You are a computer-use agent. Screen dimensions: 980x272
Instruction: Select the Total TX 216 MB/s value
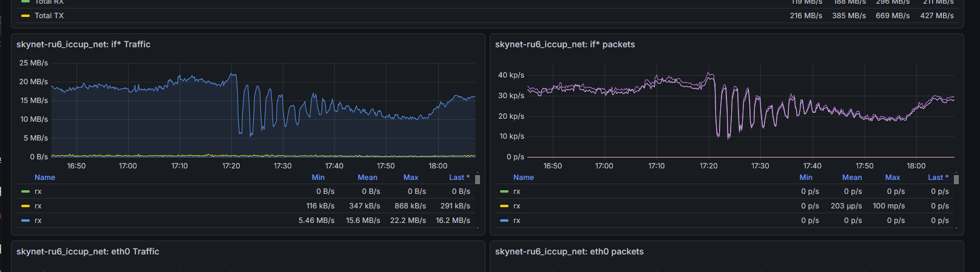coord(806,16)
